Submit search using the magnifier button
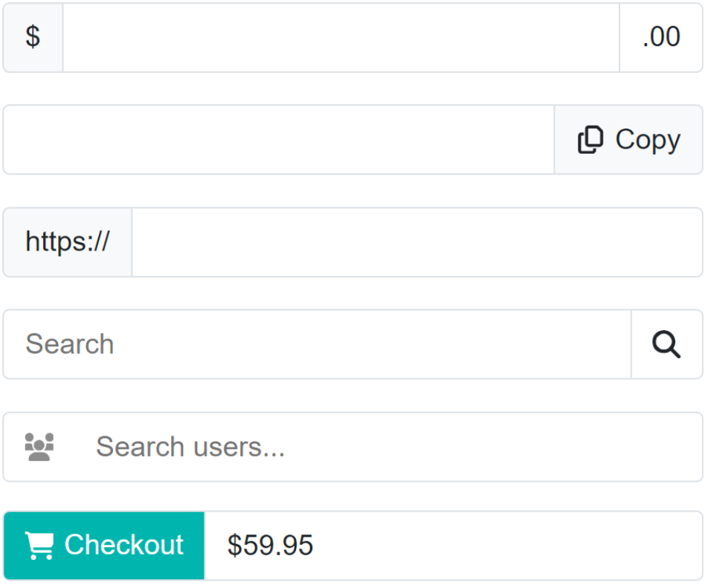 (x=666, y=344)
